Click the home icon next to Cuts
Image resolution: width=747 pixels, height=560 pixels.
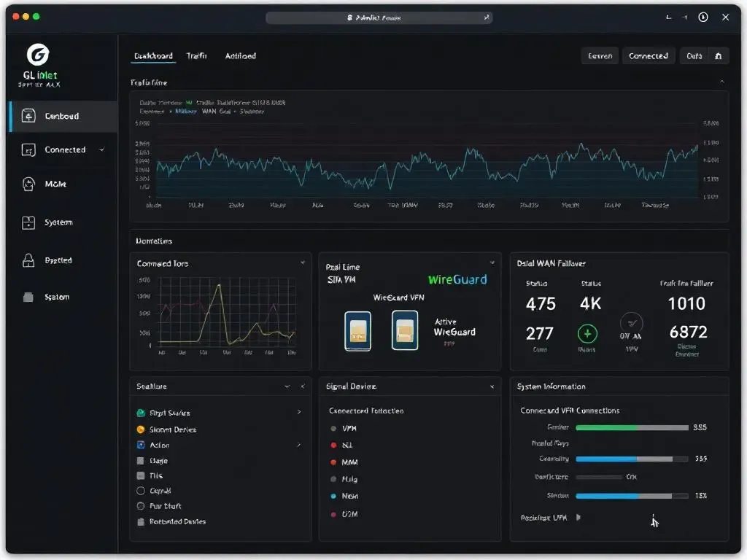click(719, 56)
